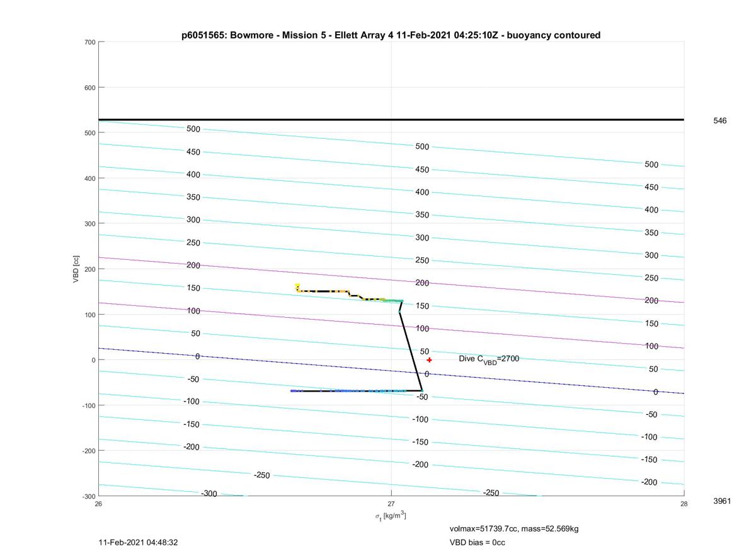Click the thick black horizontal line at 546
Viewport: 756px width, 558px height.
click(x=391, y=119)
